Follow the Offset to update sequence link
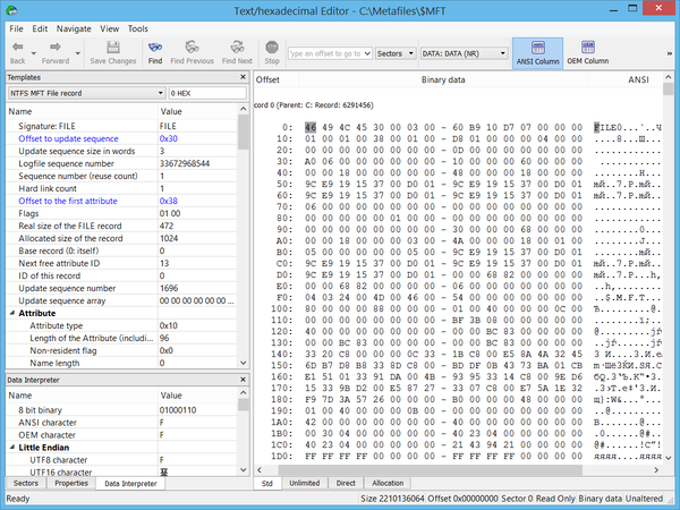The width and height of the screenshot is (680, 510). 68,138
